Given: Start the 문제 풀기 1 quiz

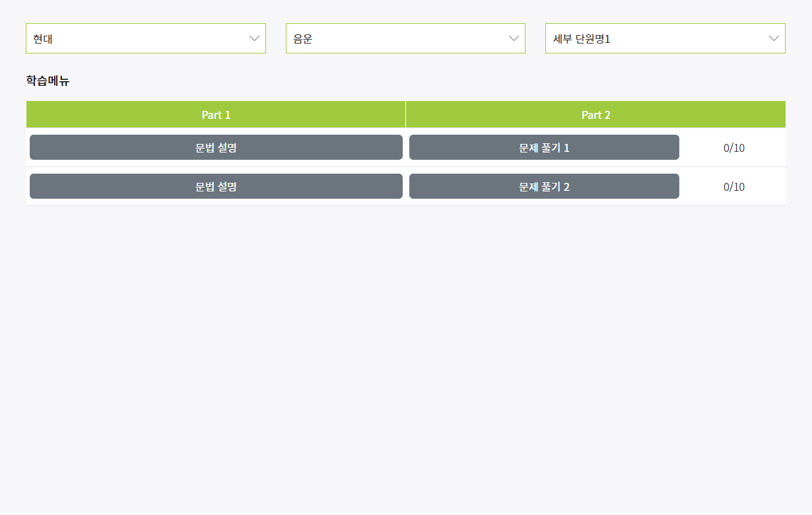Looking at the screenshot, I should click(544, 147).
